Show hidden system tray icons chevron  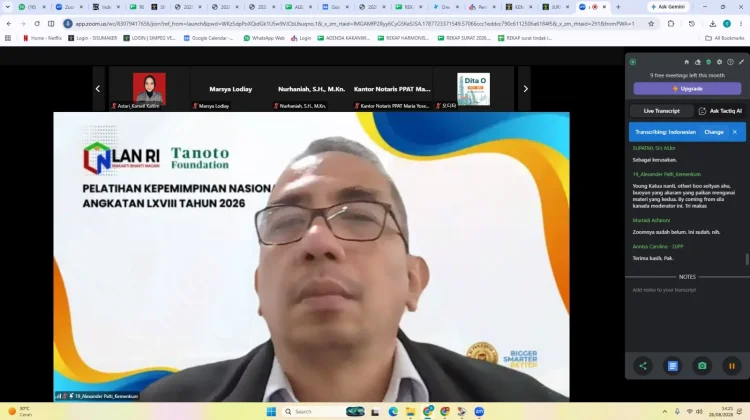(x=665, y=412)
